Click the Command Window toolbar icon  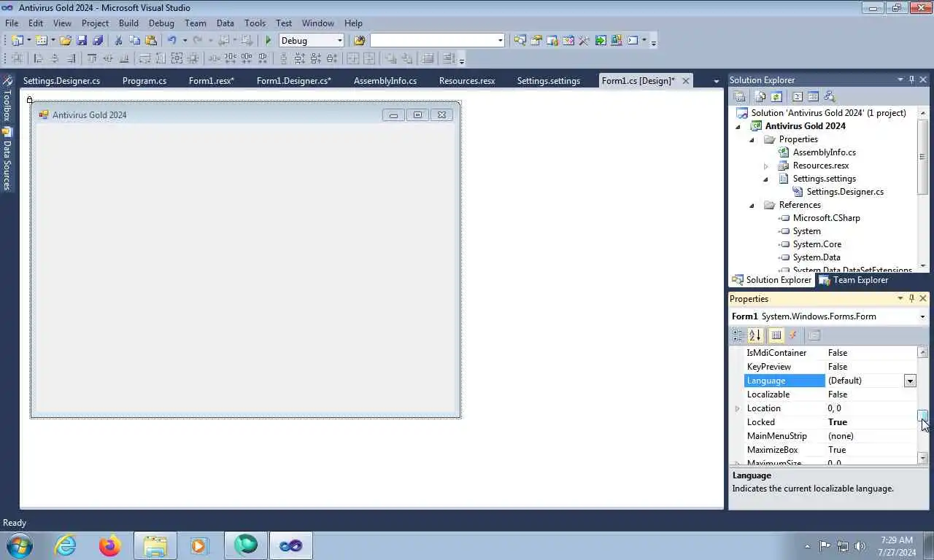[633, 40]
